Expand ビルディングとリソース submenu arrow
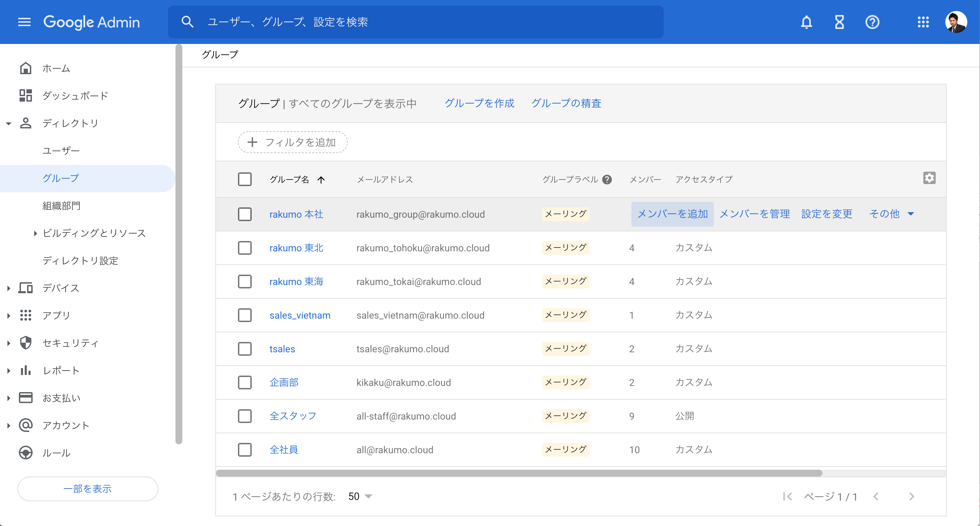The height and width of the screenshot is (526, 980). click(x=35, y=233)
